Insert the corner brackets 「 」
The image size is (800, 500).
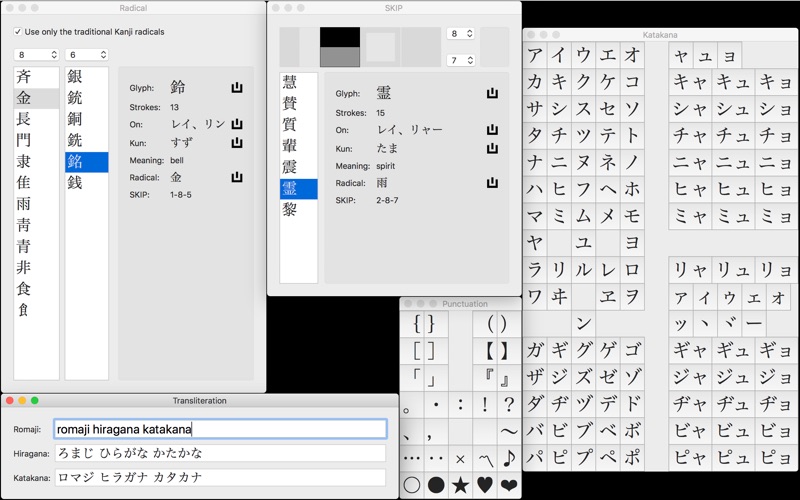[424, 378]
